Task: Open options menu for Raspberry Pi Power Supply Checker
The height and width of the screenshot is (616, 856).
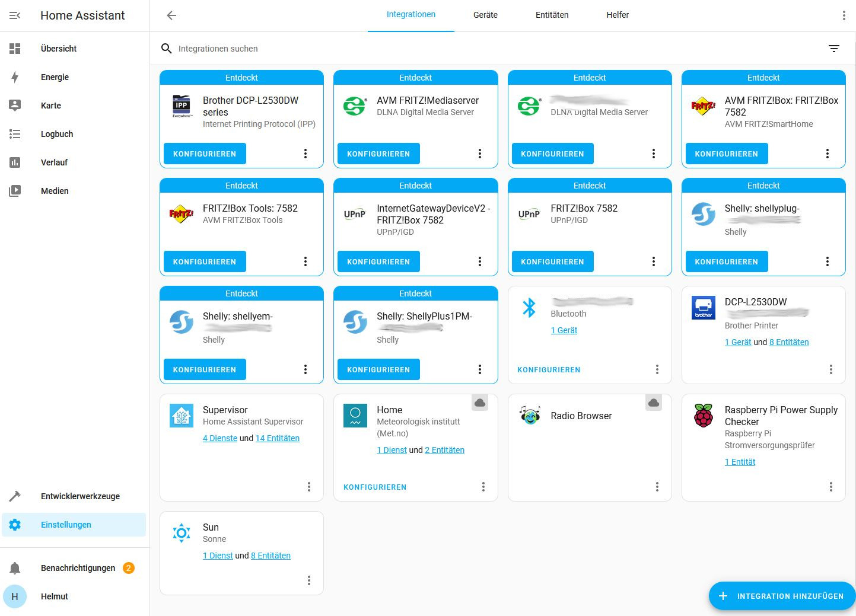Action: [831, 487]
